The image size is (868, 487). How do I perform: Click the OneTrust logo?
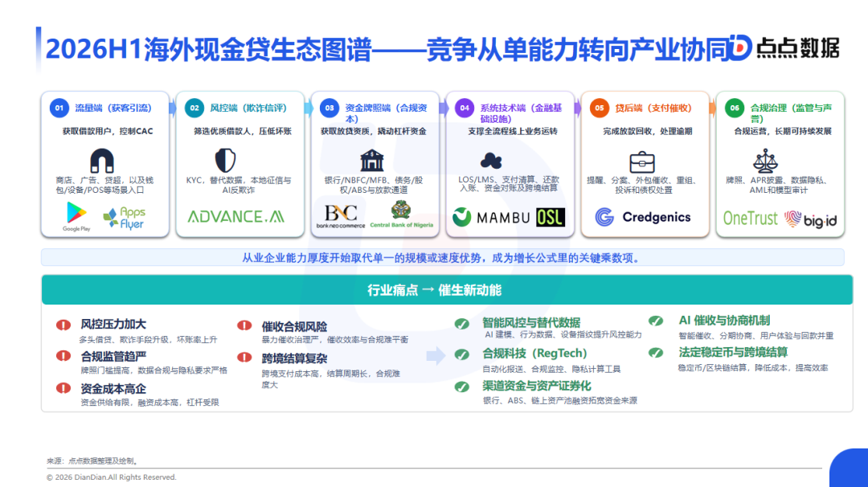[x=750, y=219]
